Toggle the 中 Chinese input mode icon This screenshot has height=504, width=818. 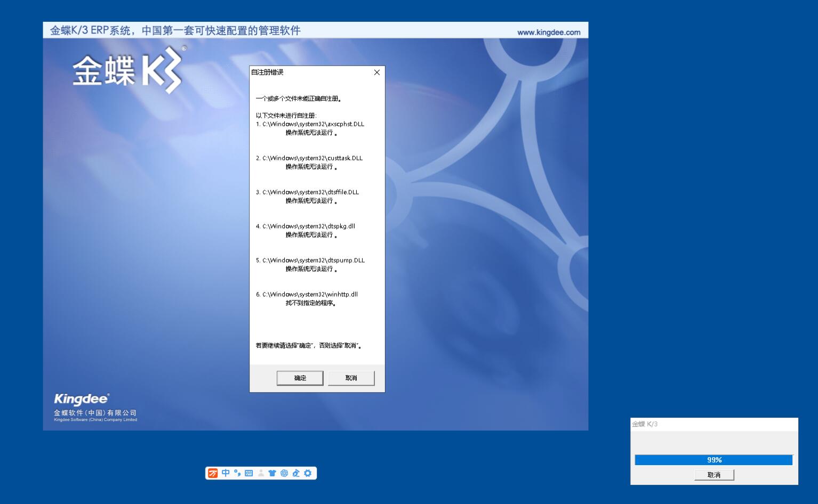click(x=226, y=473)
